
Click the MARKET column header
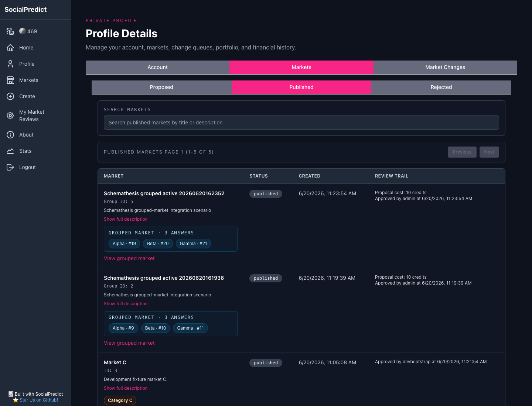click(x=114, y=176)
